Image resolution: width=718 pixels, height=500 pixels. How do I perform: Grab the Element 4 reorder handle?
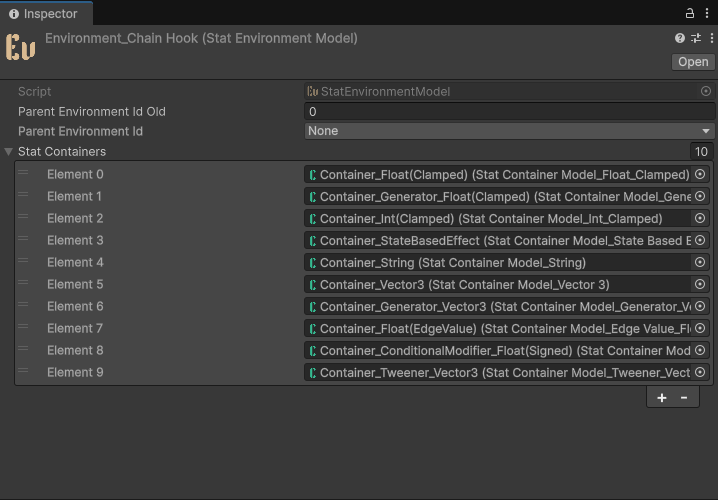(23, 261)
